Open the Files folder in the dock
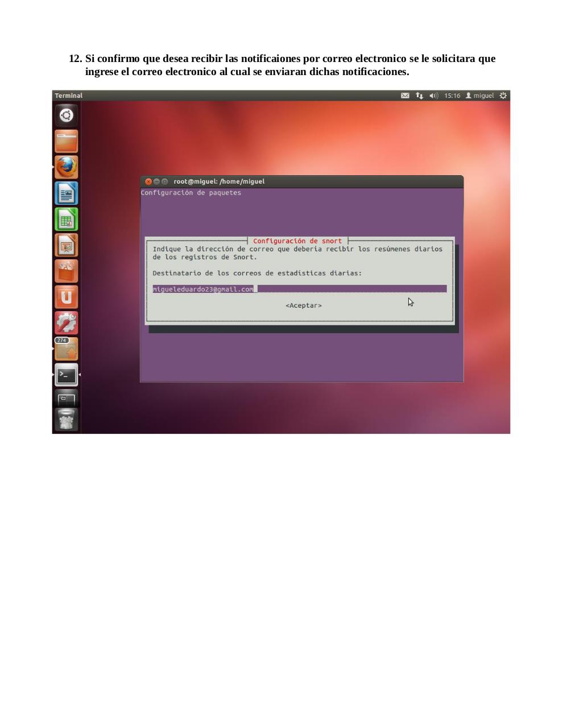This screenshot has width=563, height=728. pos(67,142)
